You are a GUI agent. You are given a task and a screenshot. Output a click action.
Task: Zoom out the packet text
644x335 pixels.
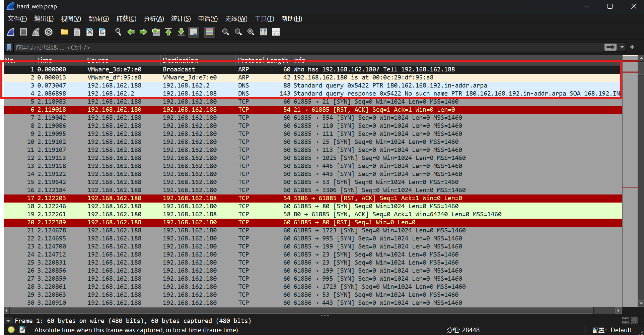(238, 32)
